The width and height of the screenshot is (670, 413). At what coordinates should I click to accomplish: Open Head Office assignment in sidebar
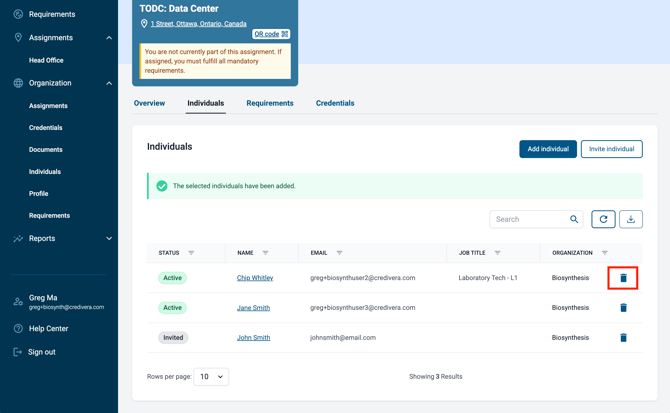[x=46, y=60]
